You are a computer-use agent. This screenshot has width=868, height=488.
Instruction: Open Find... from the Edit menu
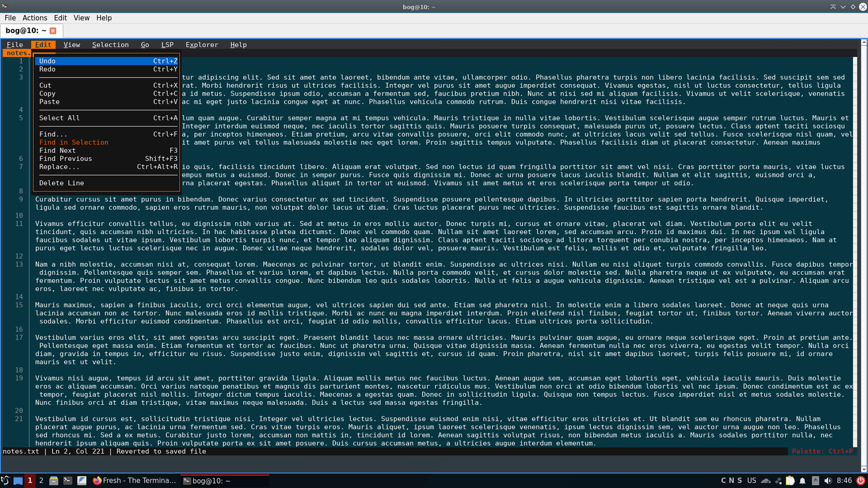click(107, 134)
